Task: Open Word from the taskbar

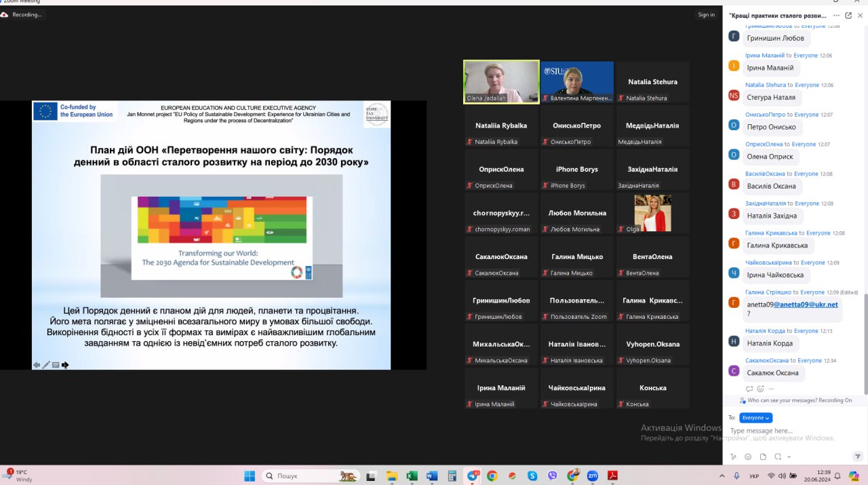Action: coord(431,476)
